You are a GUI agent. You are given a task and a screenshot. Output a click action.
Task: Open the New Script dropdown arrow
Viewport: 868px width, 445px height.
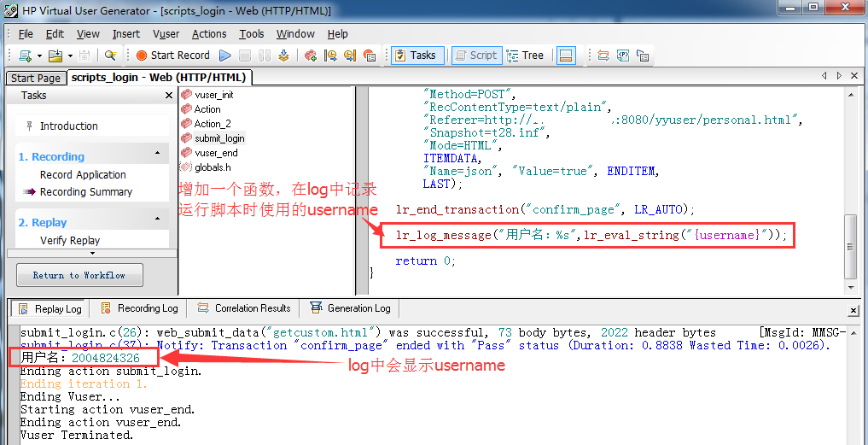[x=39, y=56]
